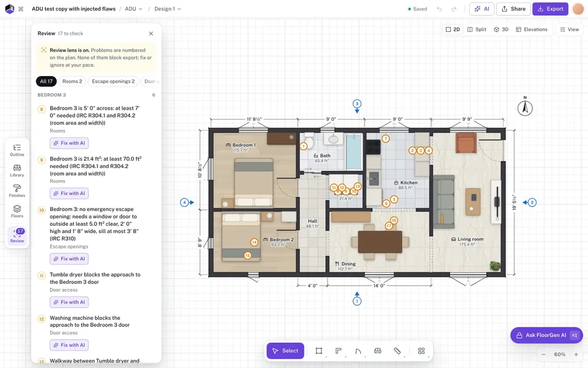Open the Review sidebar panel

17,236
